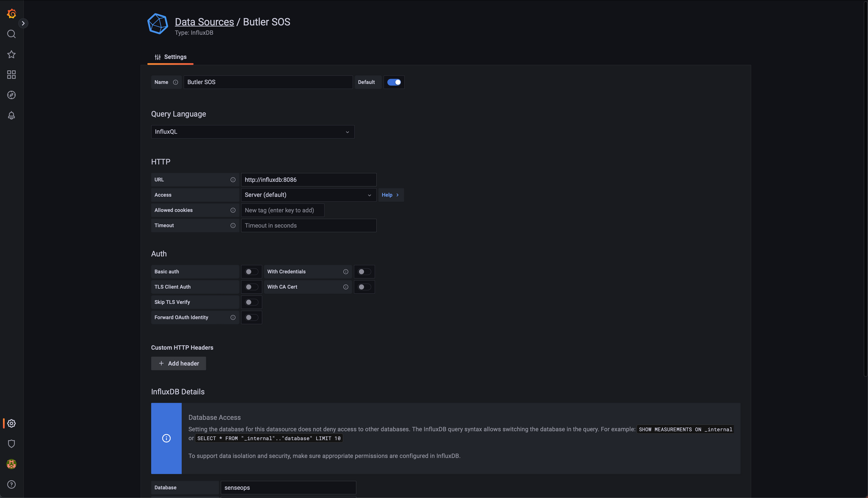The image size is (868, 498).
Task: Open Dashboards grid icon
Action: 12,75
